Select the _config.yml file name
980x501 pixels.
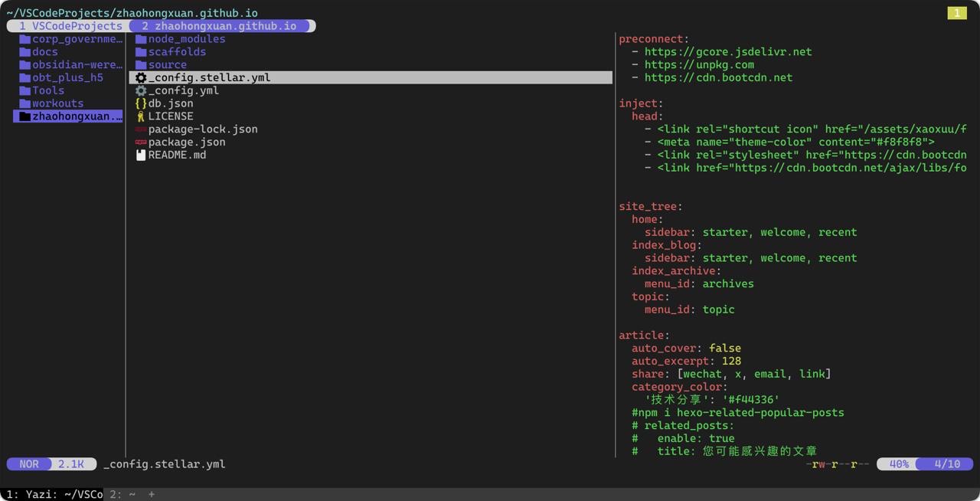pyautogui.click(x=184, y=90)
